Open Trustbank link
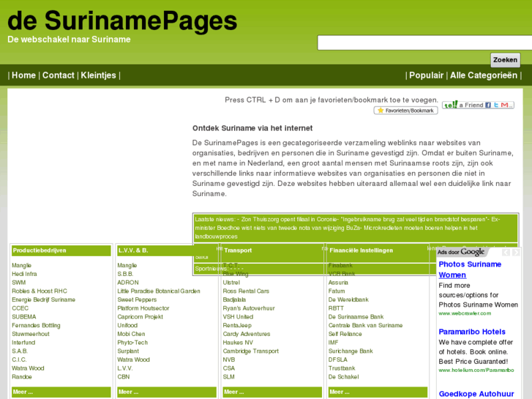 point(342,368)
